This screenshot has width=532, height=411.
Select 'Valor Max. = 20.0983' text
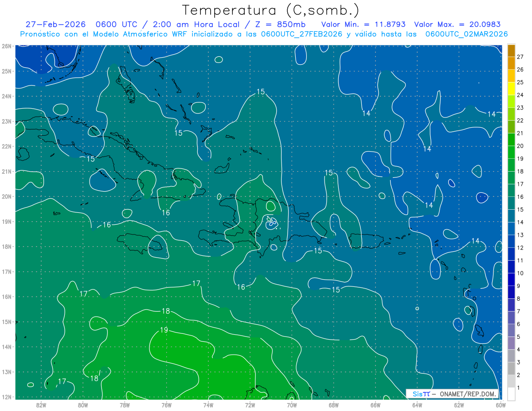click(458, 24)
